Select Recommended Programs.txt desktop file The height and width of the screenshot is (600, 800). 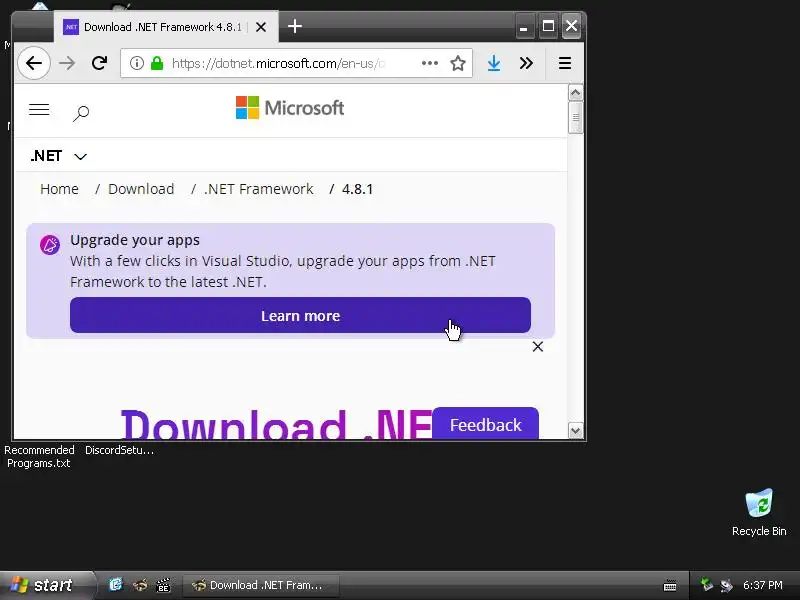[x=39, y=456]
